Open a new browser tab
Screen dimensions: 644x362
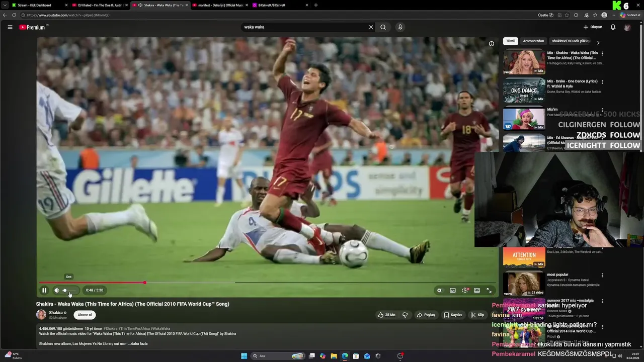pyautogui.click(x=316, y=5)
